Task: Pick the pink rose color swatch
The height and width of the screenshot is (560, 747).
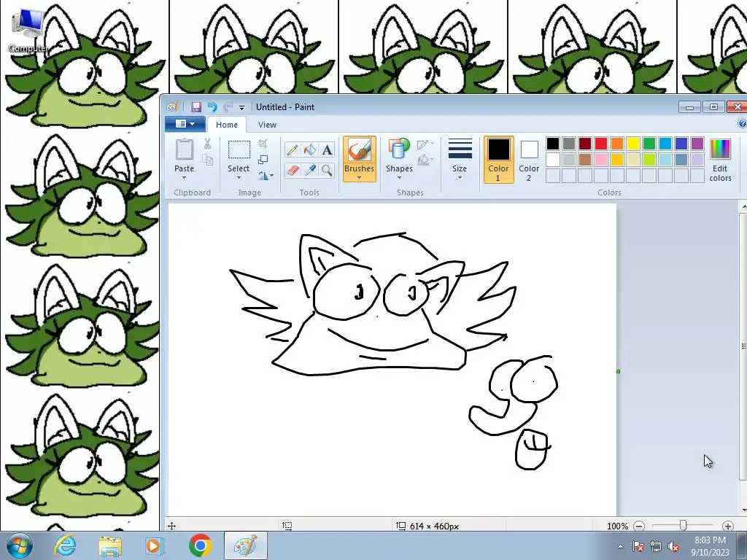Action: click(601, 160)
